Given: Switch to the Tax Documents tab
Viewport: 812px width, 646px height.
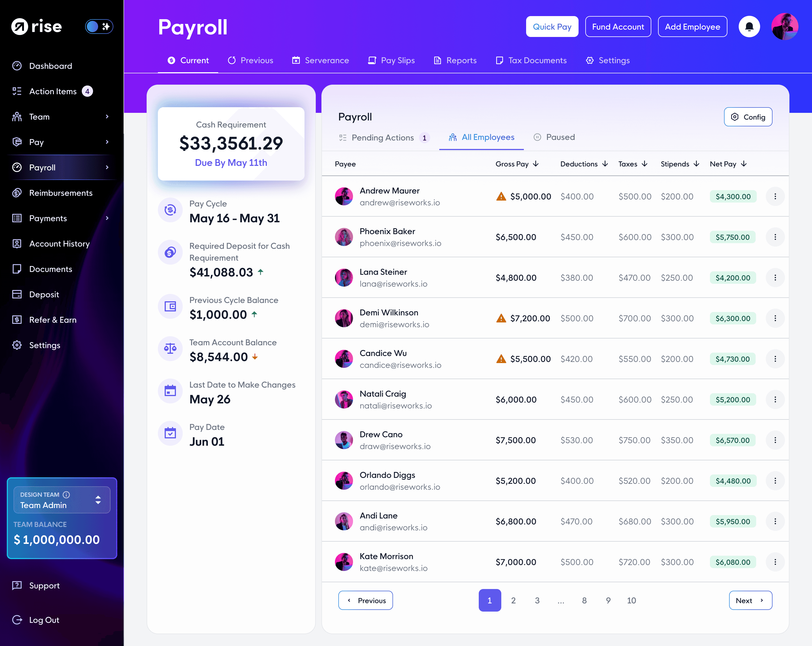Looking at the screenshot, I should (x=531, y=60).
